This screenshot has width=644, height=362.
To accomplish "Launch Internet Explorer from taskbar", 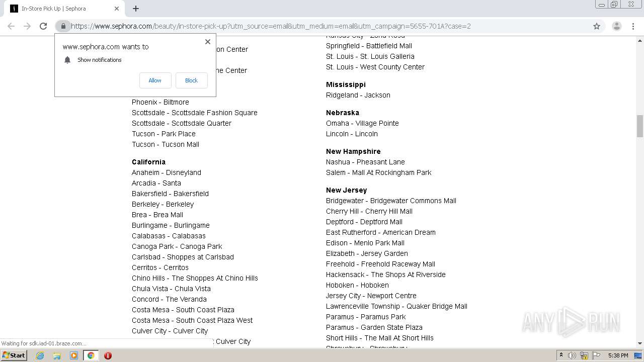I will pyautogui.click(x=40, y=355).
